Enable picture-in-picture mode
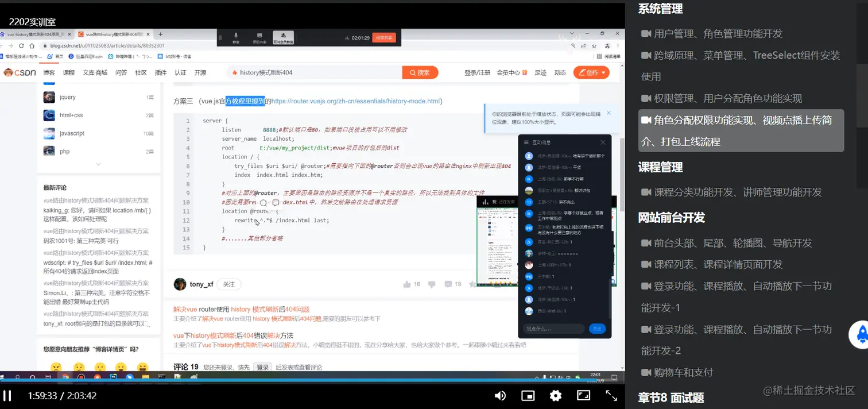This screenshot has height=409, width=868. tap(528, 395)
